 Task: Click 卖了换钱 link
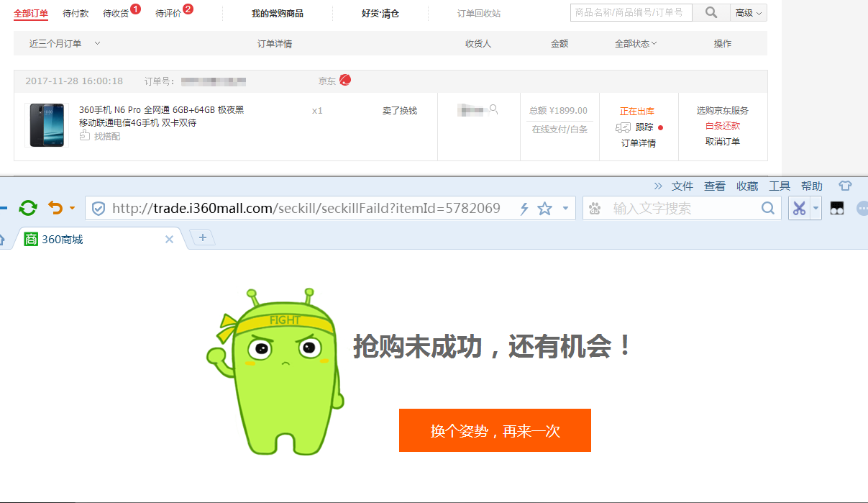tap(400, 110)
